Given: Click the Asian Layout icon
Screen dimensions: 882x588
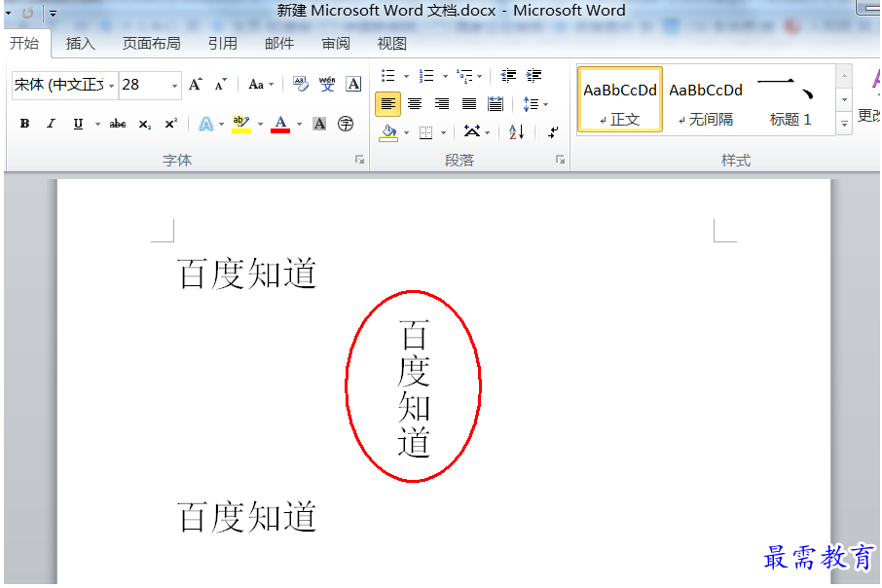Looking at the screenshot, I should (472, 131).
